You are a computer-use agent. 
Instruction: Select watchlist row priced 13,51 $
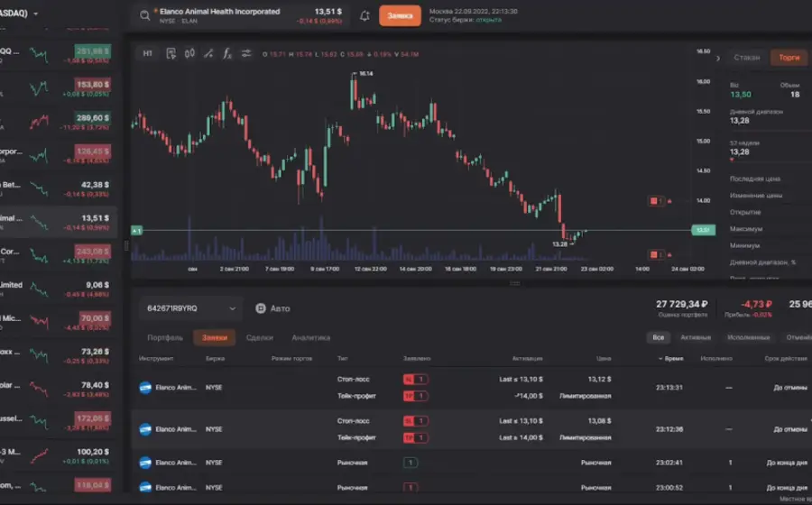(58, 223)
